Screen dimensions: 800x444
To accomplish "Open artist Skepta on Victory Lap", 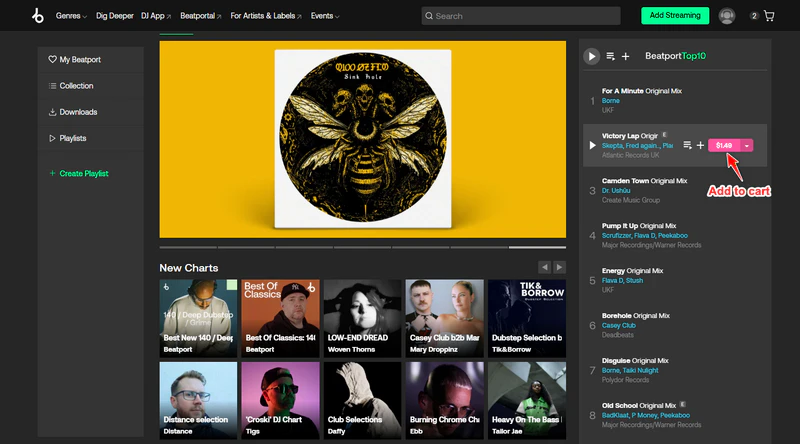I will (612, 145).
